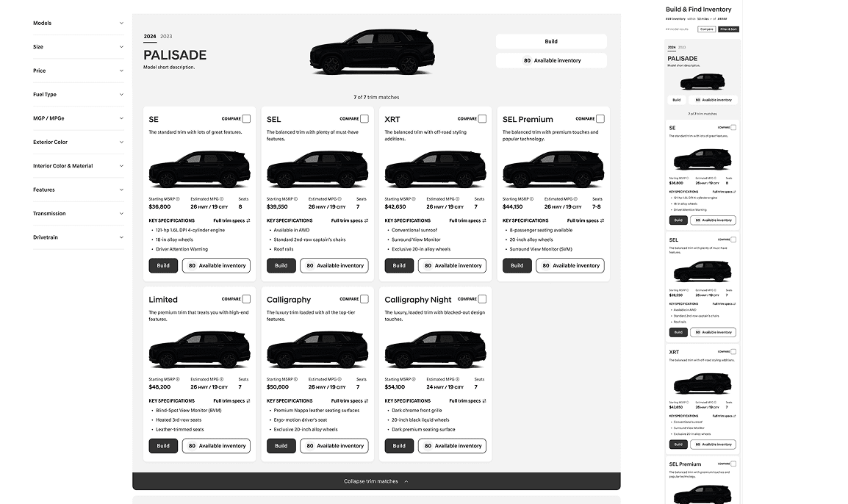Open Estimated MPG info icon on XRT card
This screenshot has height=504, width=848.
click(x=458, y=199)
